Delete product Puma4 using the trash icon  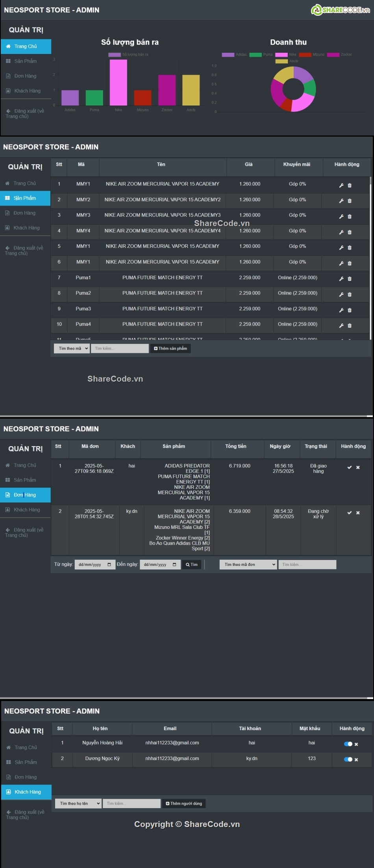[x=350, y=326]
